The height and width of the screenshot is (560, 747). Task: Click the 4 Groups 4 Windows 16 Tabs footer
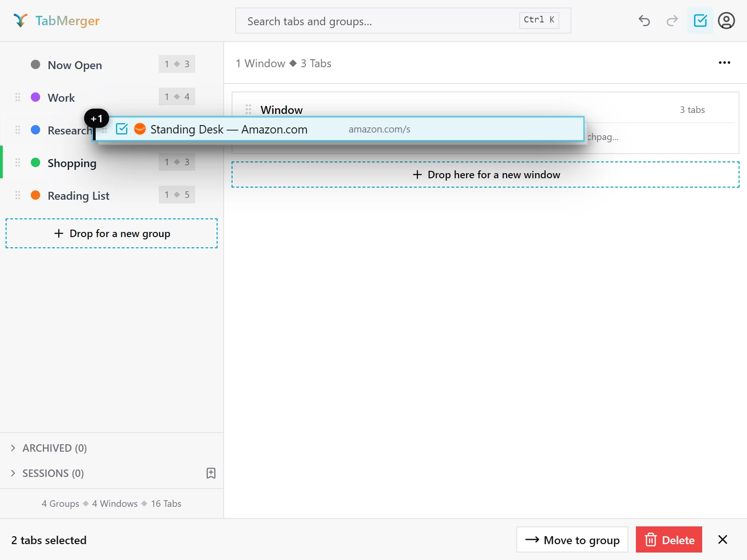[112, 504]
